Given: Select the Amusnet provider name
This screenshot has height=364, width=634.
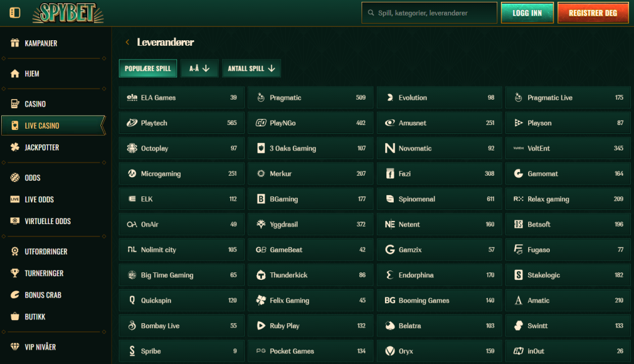Looking at the screenshot, I should coord(412,123).
